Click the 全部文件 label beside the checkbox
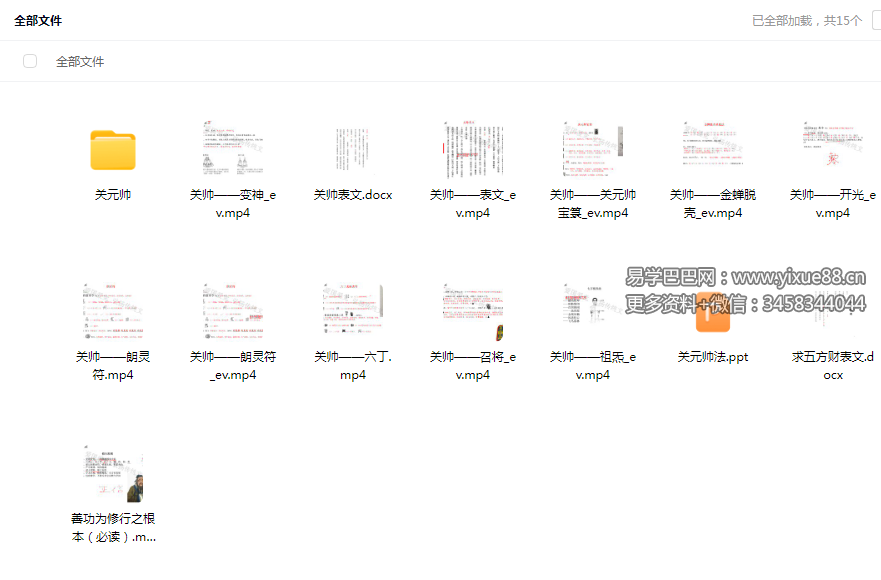This screenshot has width=881, height=580. click(x=80, y=61)
